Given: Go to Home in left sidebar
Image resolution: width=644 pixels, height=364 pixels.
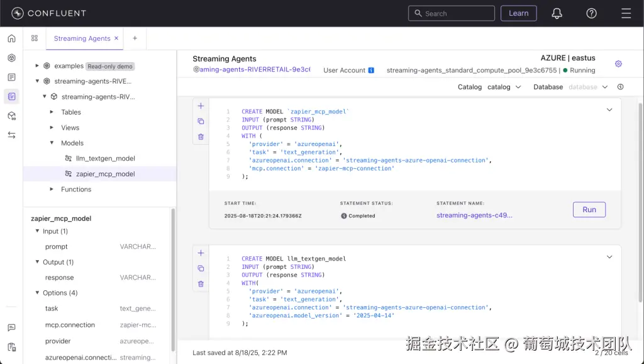Looking at the screenshot, I should click(11, 38).
